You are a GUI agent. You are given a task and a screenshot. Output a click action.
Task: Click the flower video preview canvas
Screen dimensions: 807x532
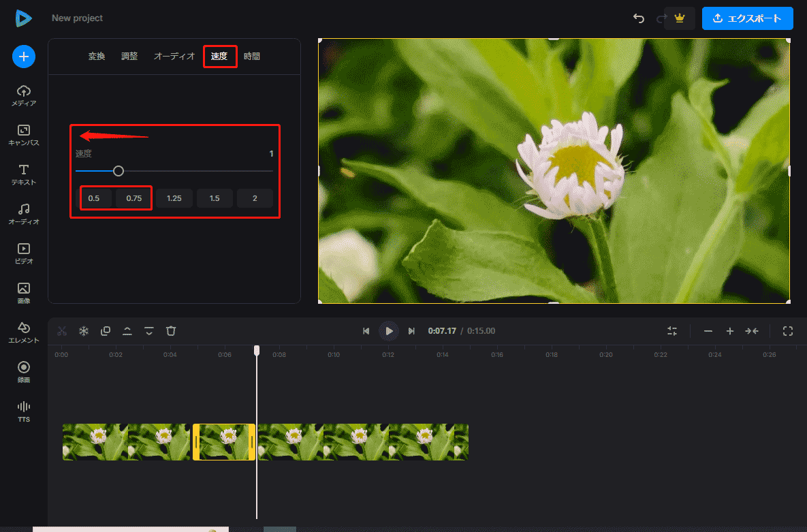554,171
